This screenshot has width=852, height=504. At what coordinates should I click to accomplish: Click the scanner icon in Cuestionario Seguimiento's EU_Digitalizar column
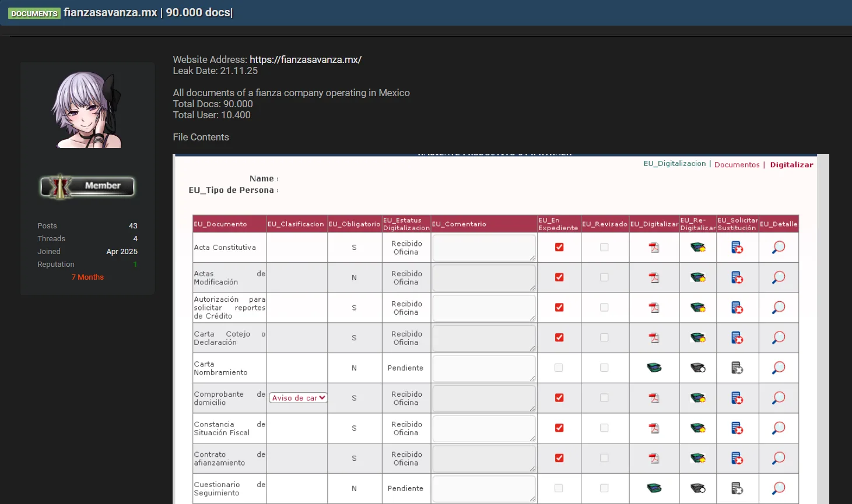654,488
